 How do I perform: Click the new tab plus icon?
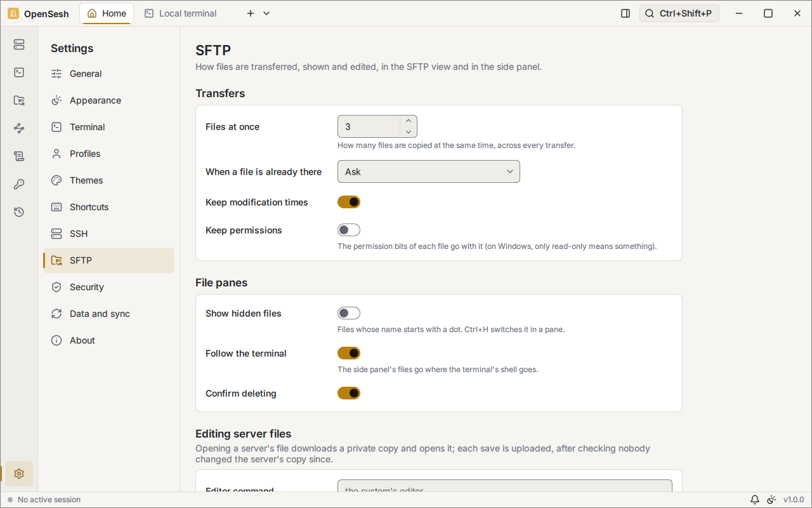point(251,13)
